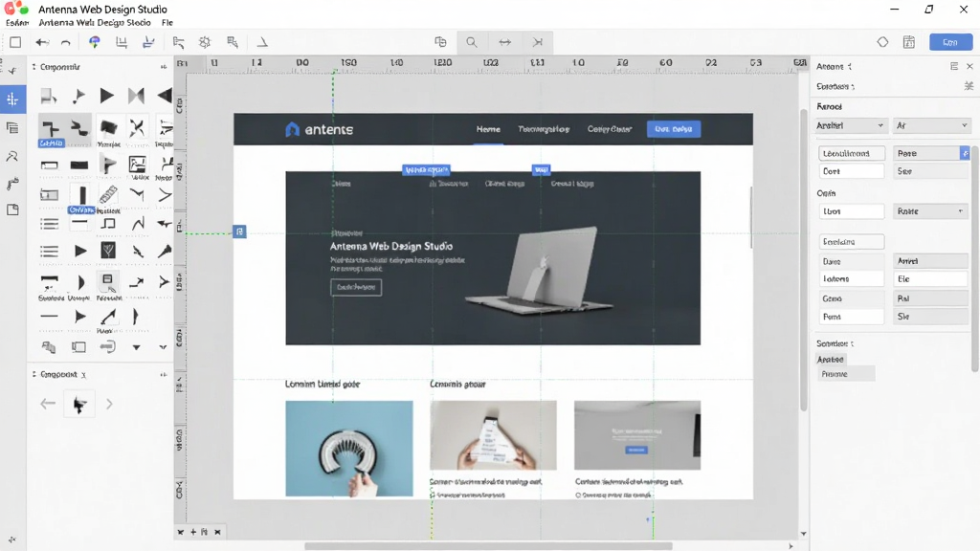Screen dimensions: 980x551
Task: Click the gray screen mockup thumbnail on canvas
Action: [637, 435]
